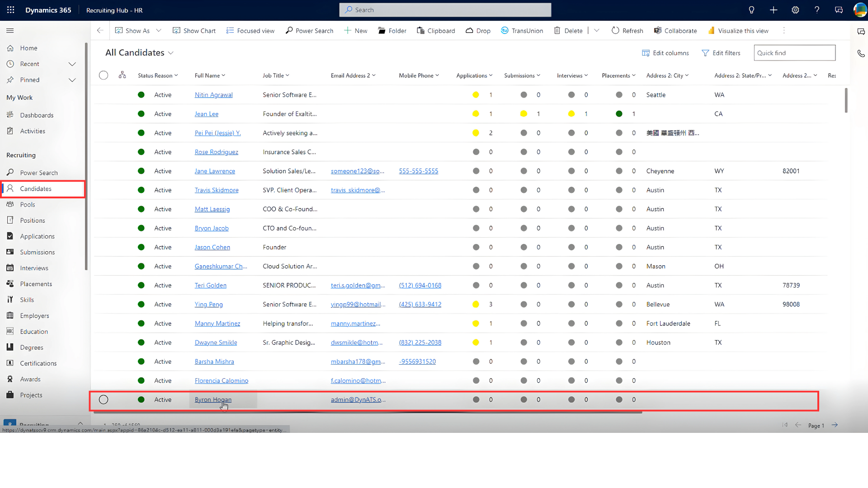868x488 pixels.
Task: Open Address 2: City column menu
Action: (667, 75)
